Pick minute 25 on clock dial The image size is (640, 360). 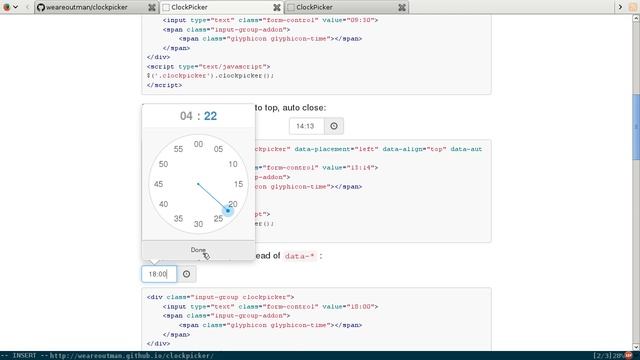218,219
